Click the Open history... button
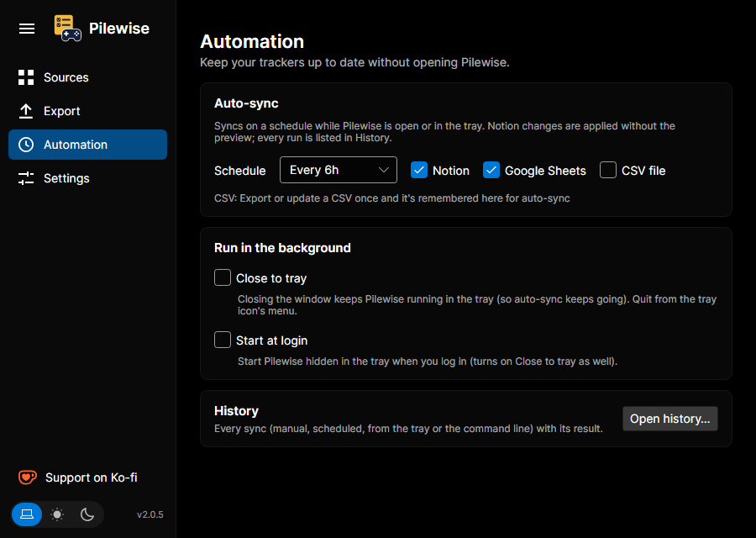The image size is (756, 538). tap(670, 419)
